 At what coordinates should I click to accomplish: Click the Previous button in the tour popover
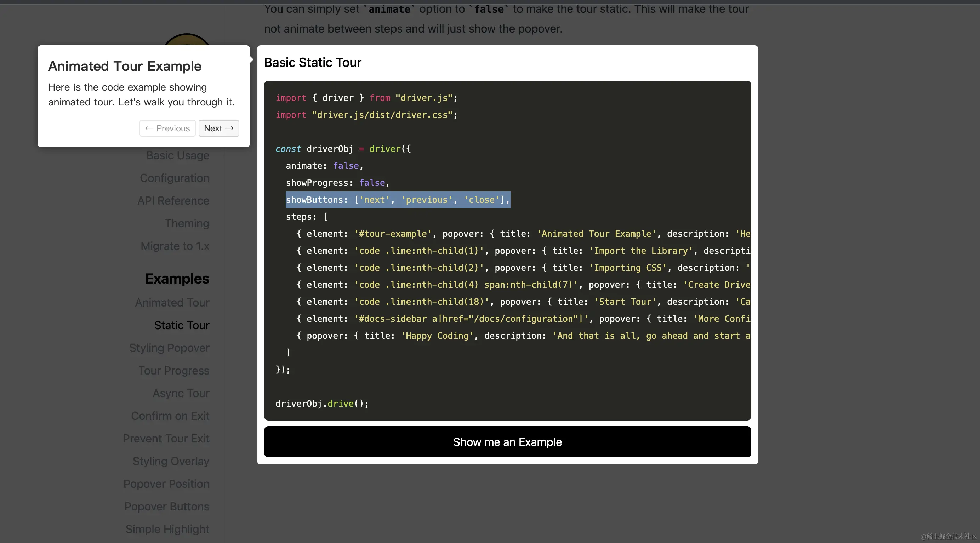click(x=167, y=128)
